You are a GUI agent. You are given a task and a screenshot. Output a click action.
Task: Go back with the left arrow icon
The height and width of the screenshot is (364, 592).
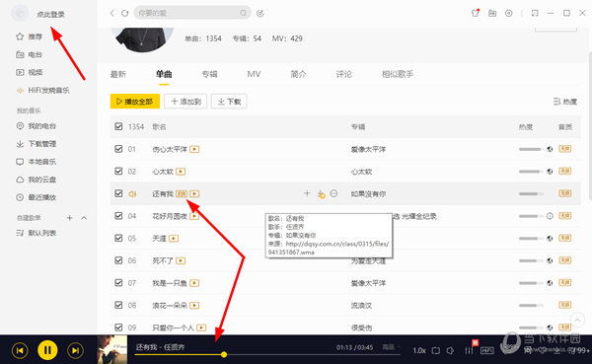[x=112, y=13]
